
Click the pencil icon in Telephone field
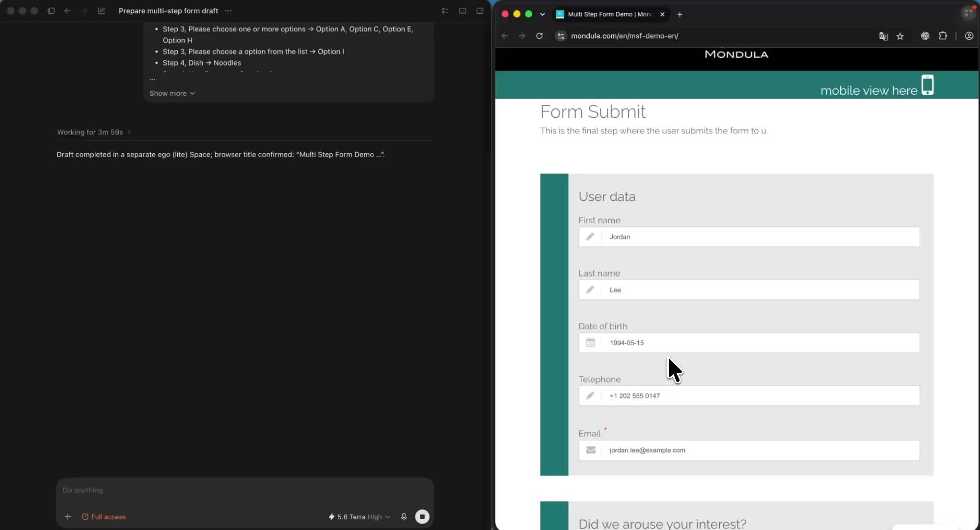(590, 396)
